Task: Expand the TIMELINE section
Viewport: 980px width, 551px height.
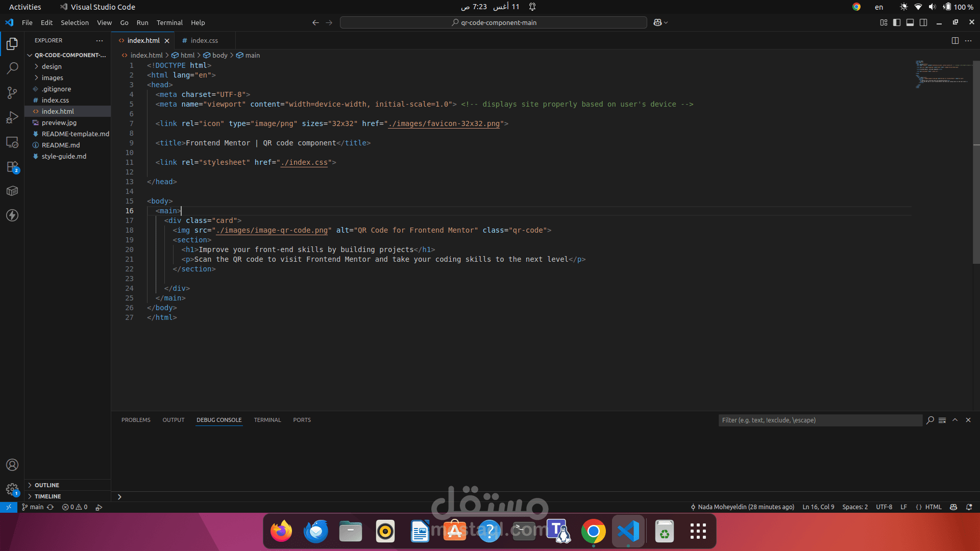Action: coord(67,496)
